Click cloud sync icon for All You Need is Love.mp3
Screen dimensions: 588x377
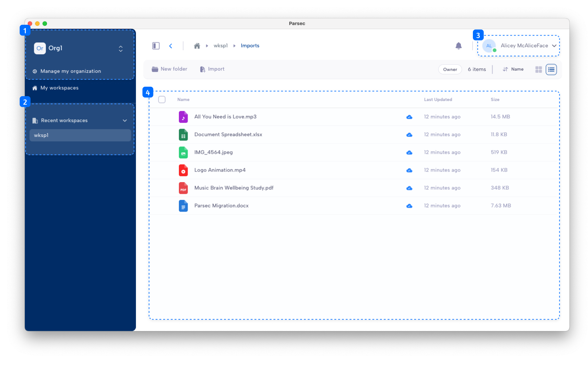point(409,117)
